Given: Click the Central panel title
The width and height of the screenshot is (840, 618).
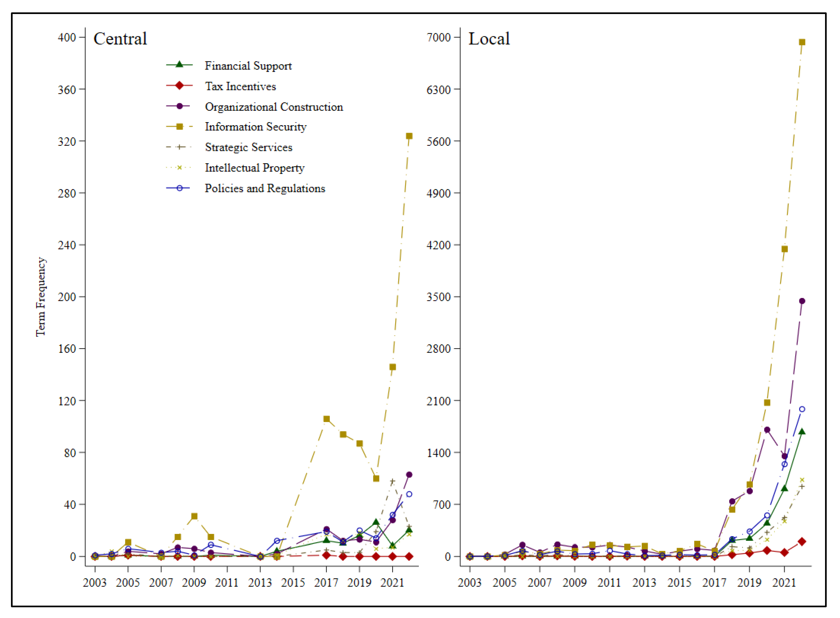Looking at the screenshot, I should 120,39.
